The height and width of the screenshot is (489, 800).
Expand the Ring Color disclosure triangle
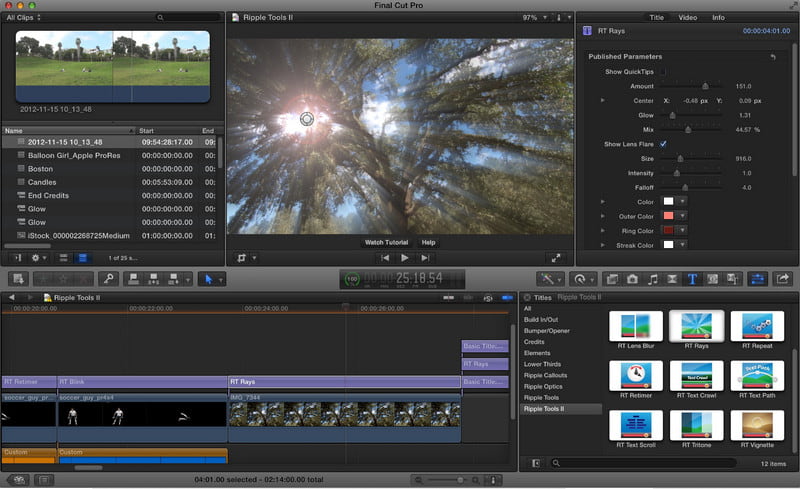(603, 231)
